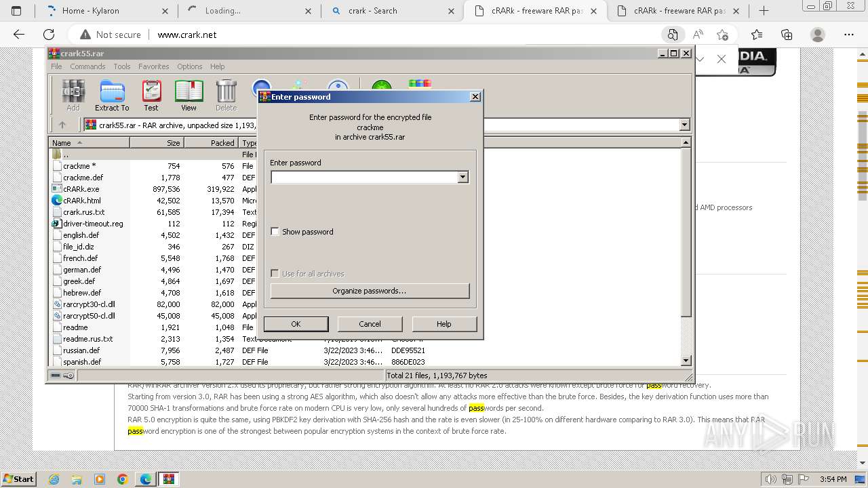Go up one folder level arrow
The image size is (868, 488).
62,125
